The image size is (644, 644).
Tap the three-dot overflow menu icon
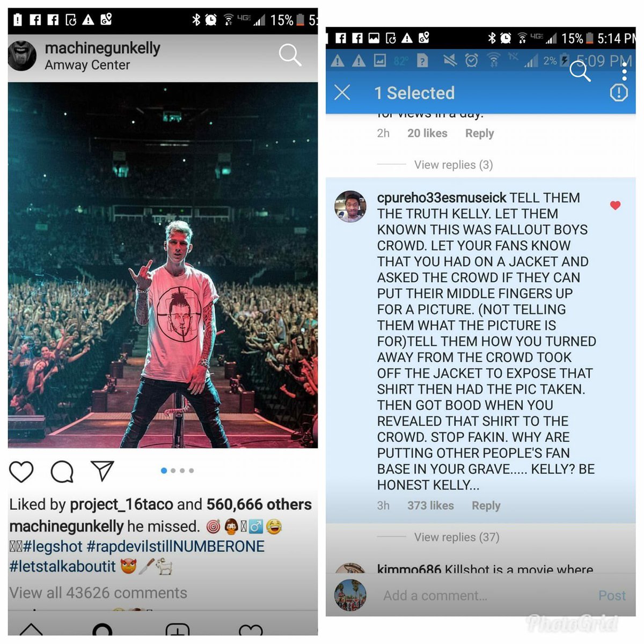point(624,69)
